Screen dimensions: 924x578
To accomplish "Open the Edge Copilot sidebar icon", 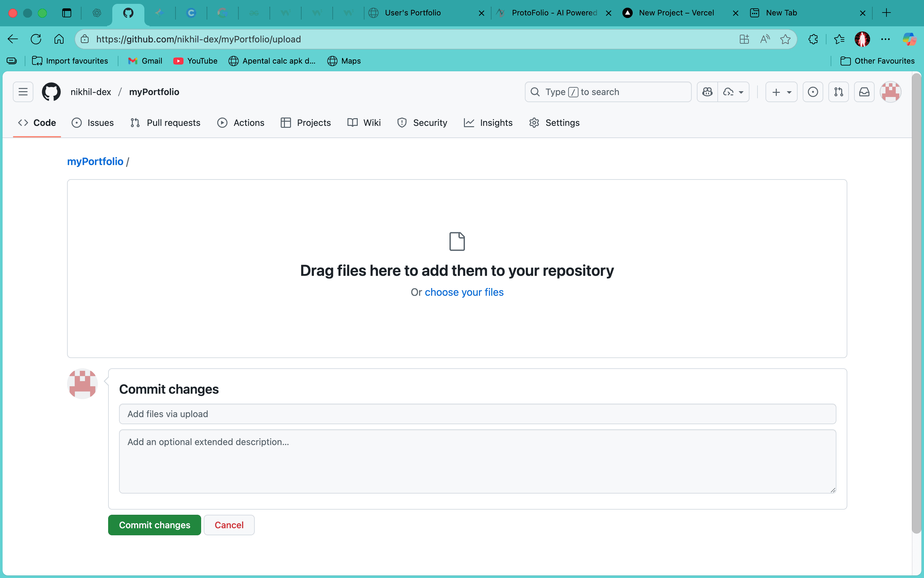I will (x=909, y=39).
